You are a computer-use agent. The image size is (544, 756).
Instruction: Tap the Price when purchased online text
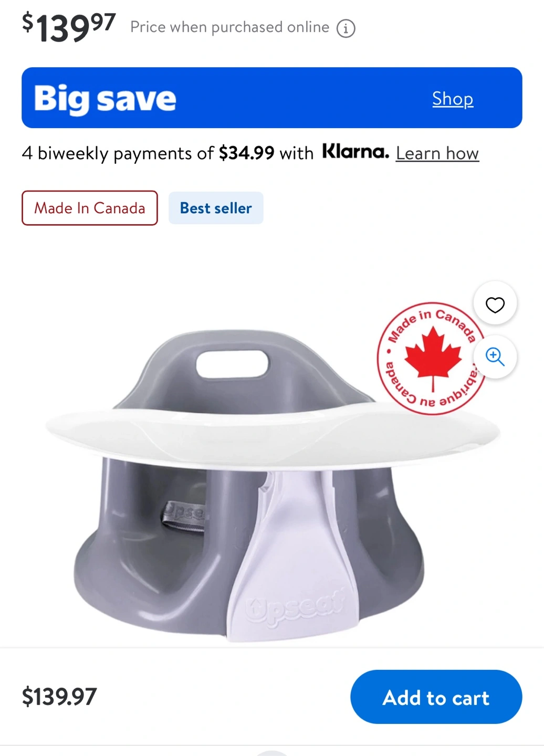(x=230, y=27)
